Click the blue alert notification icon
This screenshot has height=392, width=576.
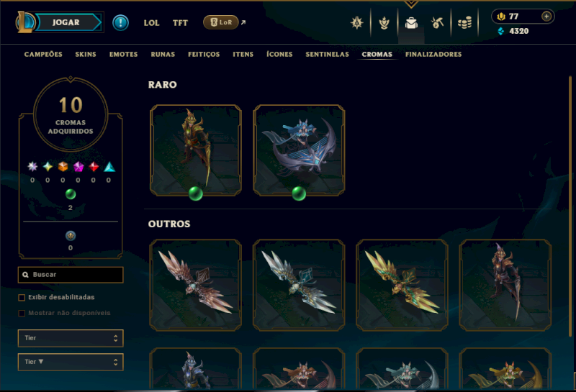(120, 23)
